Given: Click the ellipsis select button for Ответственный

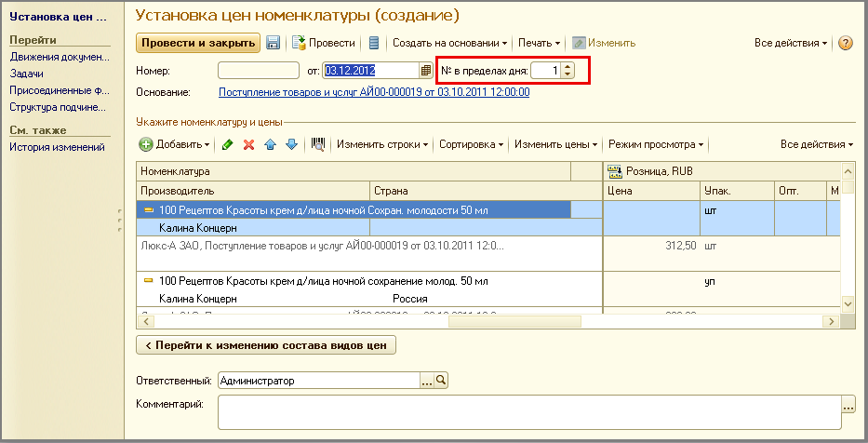Looking at the screenshot, I should point(427,381).
